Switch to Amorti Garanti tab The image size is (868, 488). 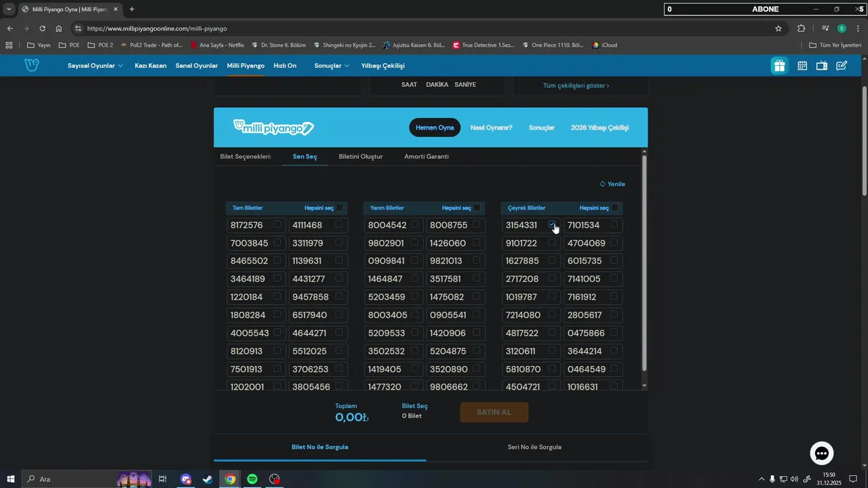427,157
